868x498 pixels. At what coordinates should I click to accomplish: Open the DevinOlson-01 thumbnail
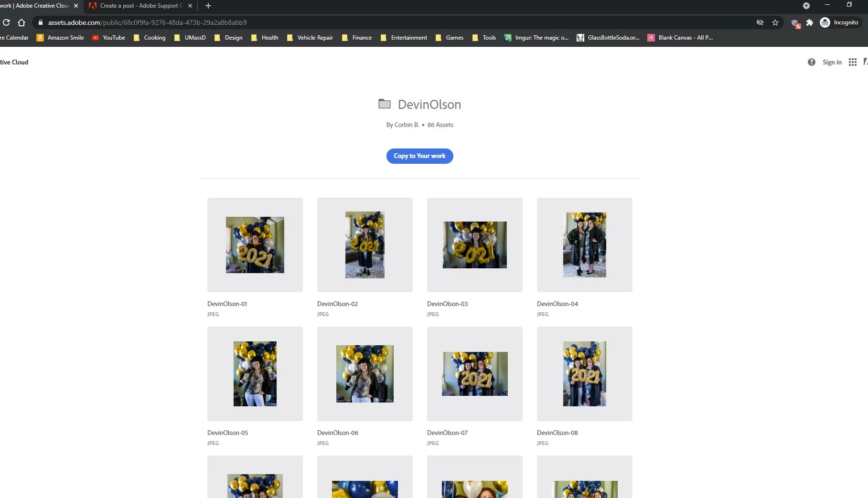(x=255, y=245)
